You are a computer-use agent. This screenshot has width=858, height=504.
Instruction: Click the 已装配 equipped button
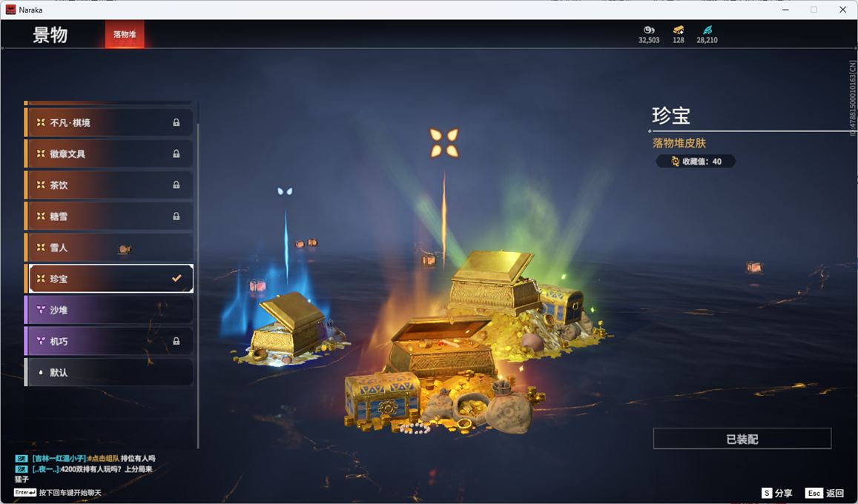(x=742, y=439)
